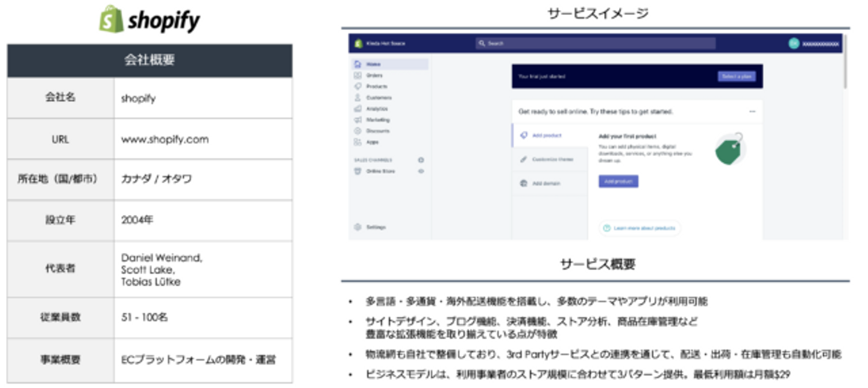Add a sales channel with plus icon
This screenshot has width=868, height=388.
(x=421, y=160)
